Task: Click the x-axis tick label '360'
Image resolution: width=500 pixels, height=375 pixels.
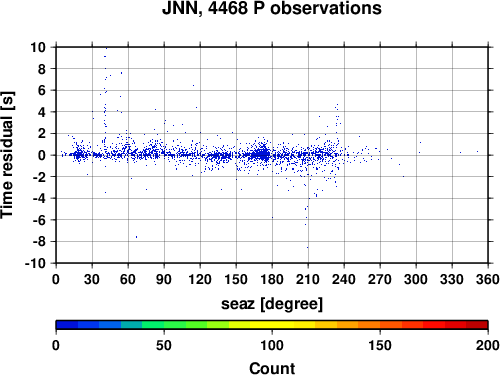Action: pyautogui.click(x=488, y=279)
